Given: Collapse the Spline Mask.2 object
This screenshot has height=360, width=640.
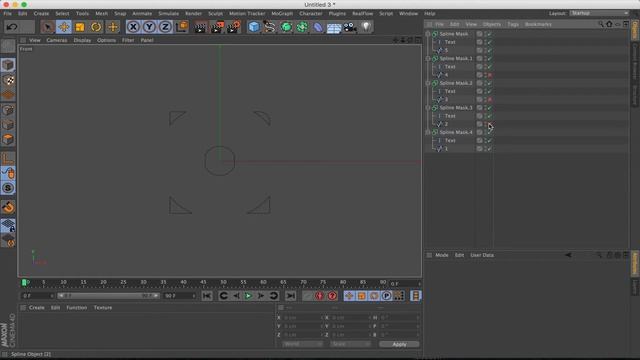Looking at the screenshot, I should tap(428, 83).
